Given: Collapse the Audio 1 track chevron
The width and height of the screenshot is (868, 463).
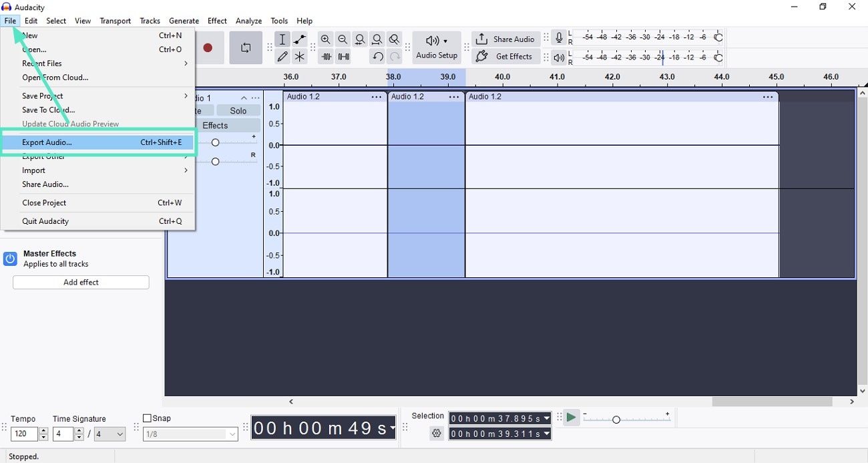Looking at the screenshot, I should pyautogui.click(x=244, y=98).
